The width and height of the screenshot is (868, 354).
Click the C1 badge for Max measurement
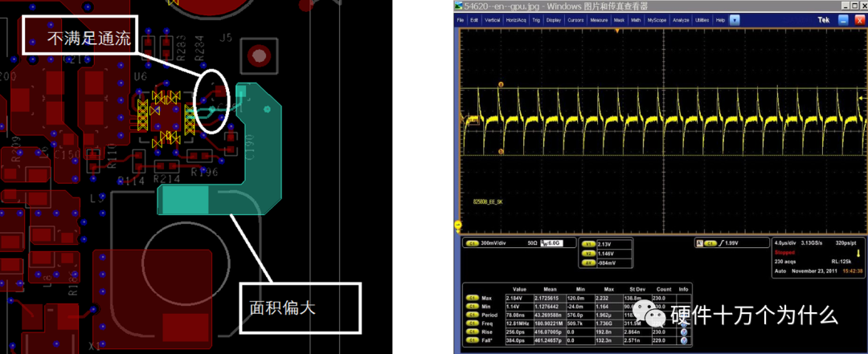click(x=472, y=297)
